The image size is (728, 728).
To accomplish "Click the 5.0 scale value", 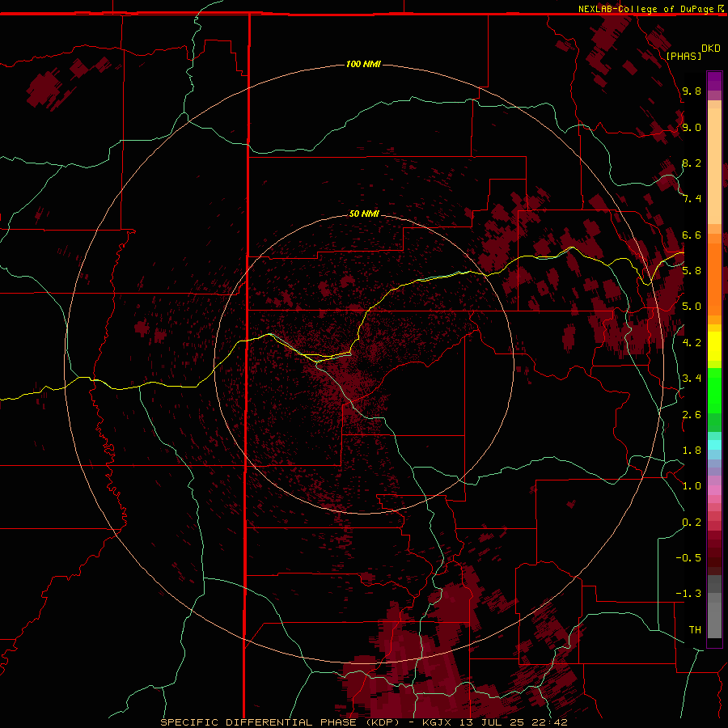I will coord(692,307).
